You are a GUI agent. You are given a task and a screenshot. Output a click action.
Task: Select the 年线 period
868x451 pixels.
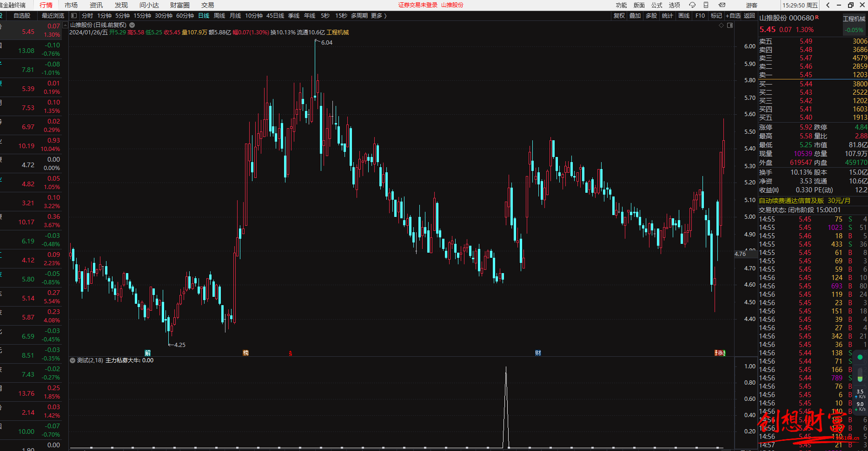tap(310, 16)
